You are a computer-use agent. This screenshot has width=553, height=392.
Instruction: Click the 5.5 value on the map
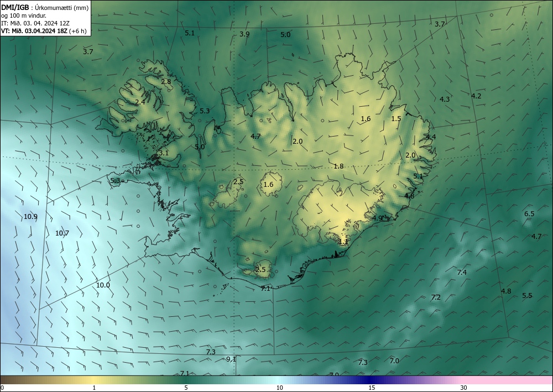(x=527, y=296)
